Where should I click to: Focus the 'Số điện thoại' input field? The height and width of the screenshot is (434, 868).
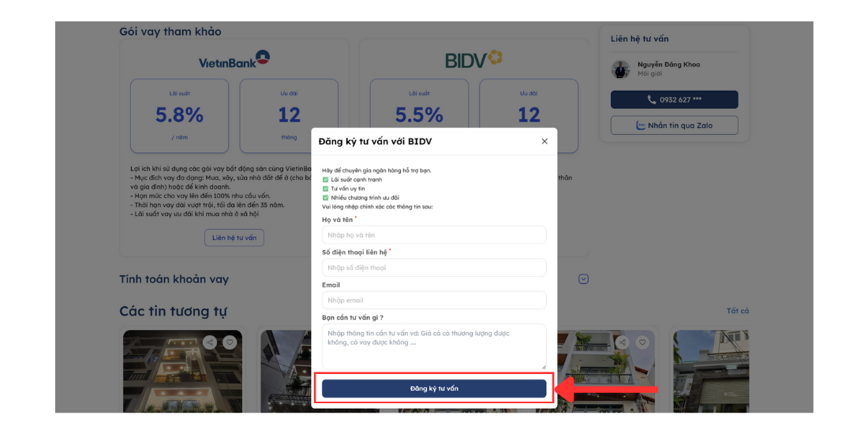pyautogui.click(x=434, y=268)
